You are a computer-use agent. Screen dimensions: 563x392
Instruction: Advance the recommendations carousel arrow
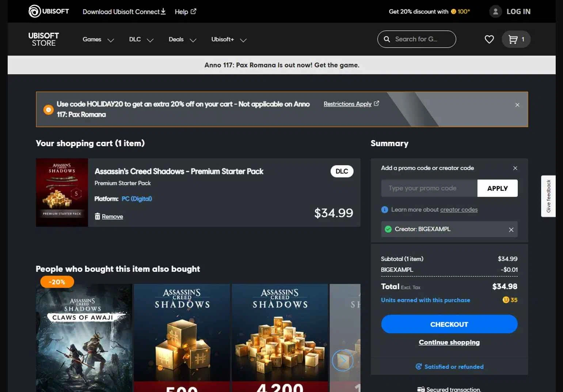pyautogui.click(x=343, y=360)
